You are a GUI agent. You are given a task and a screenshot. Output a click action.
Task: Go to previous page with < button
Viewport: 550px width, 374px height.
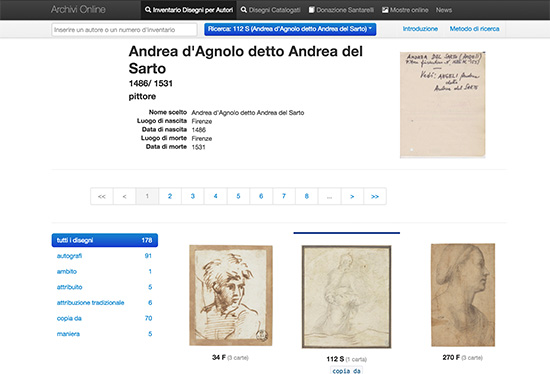124,196
